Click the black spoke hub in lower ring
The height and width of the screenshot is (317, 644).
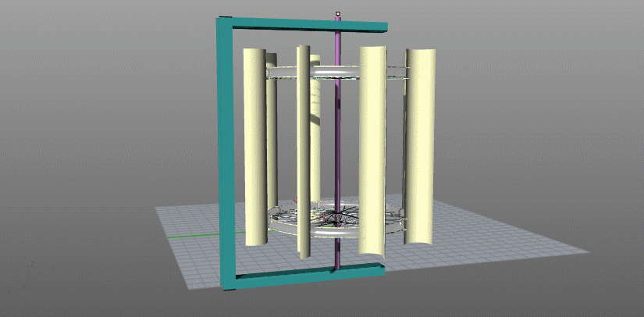336,216
